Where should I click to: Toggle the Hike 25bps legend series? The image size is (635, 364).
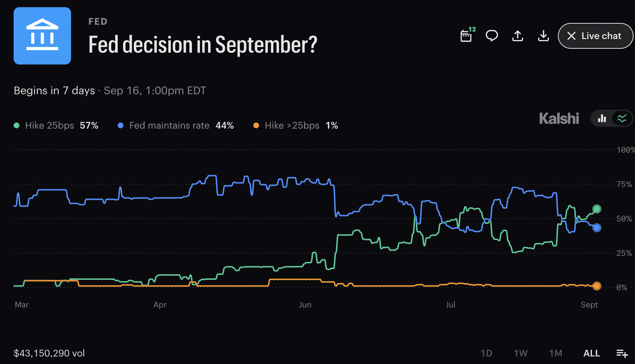click(x=56, y=125)
